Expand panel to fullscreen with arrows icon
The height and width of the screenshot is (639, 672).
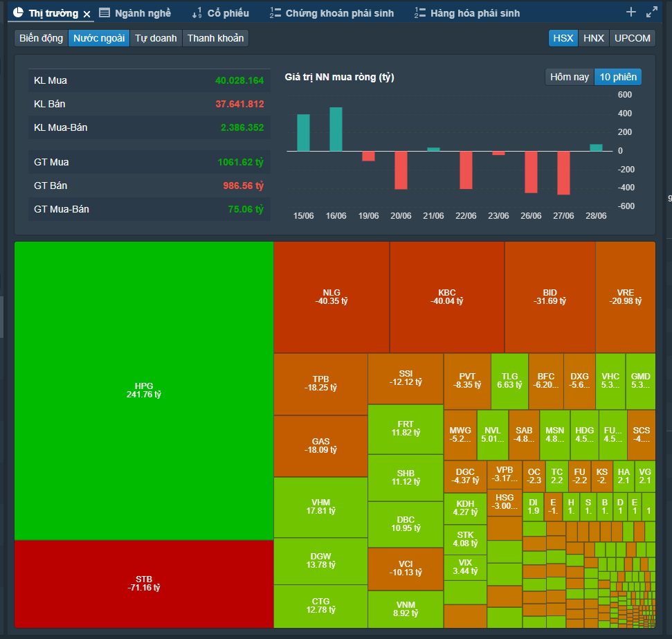[x=651, y=12]
